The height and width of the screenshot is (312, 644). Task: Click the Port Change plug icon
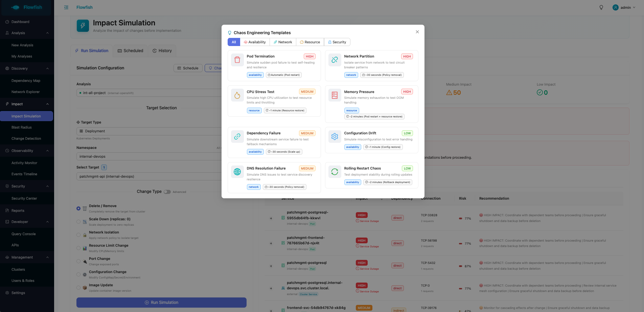click(x=85, y=261)
